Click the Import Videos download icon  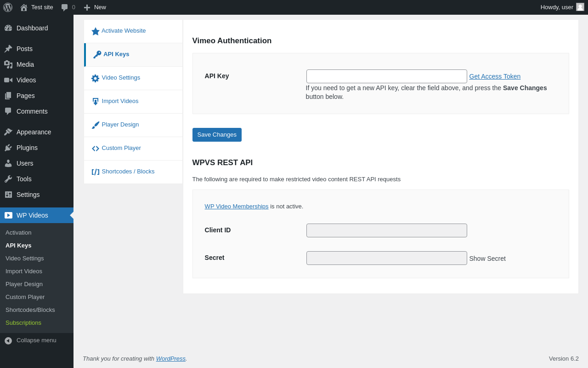pyautogui.click(x=96, y=102)
